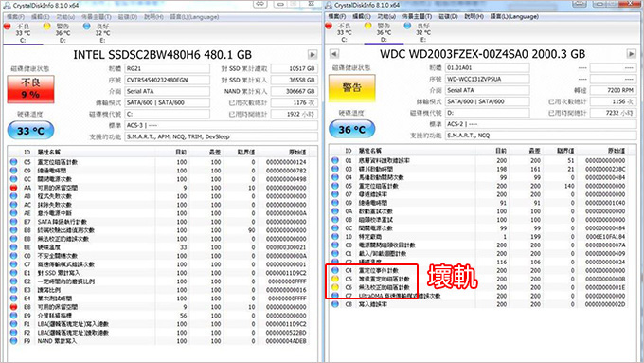Click blue status orb of WDC row C8

(335, 304)
